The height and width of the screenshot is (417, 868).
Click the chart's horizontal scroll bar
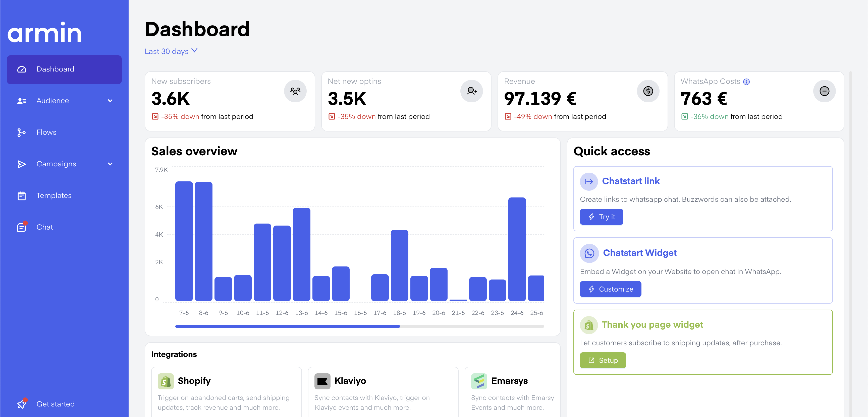(287, 326)
